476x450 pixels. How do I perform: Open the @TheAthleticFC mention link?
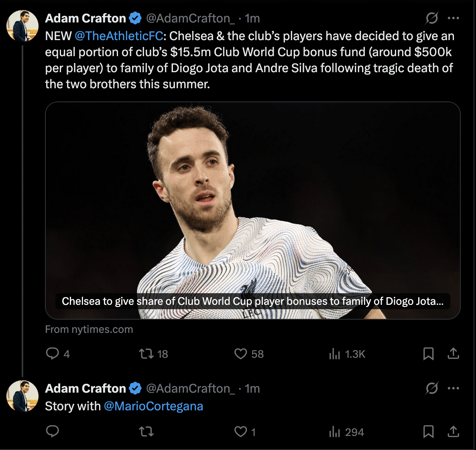[x=119, y=36]
